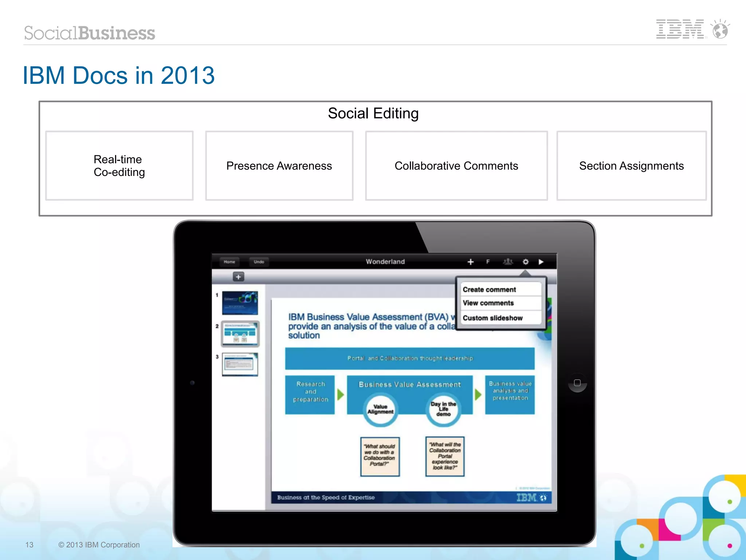Tap the Undo button

(259, 262)
